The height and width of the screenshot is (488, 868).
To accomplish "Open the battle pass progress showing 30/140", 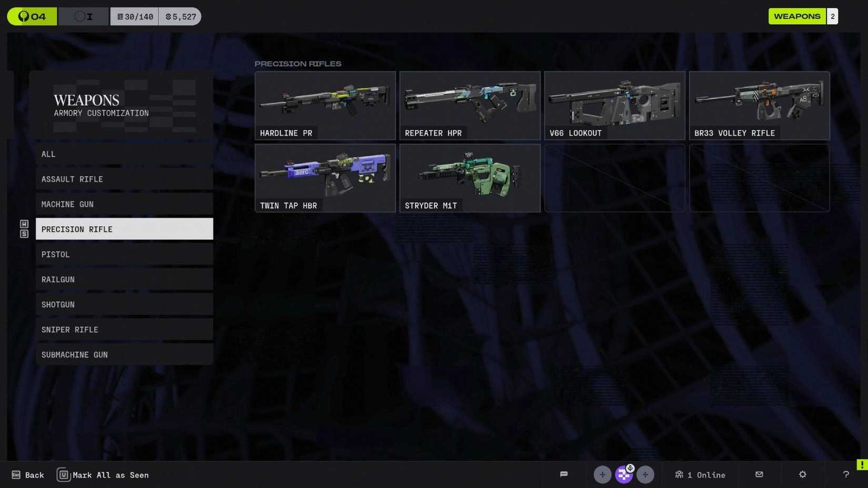I will tap(134, 16).
